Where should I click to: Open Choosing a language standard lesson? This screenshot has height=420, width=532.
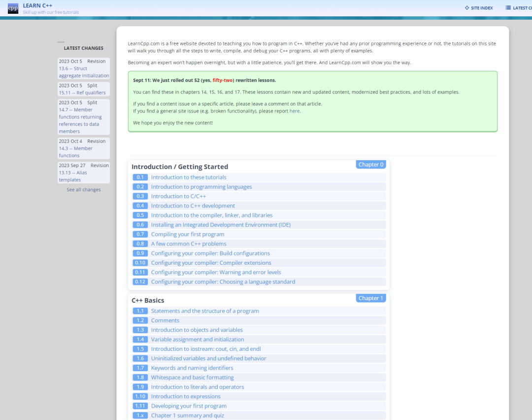pyautogui.click(x=223, y=282)
